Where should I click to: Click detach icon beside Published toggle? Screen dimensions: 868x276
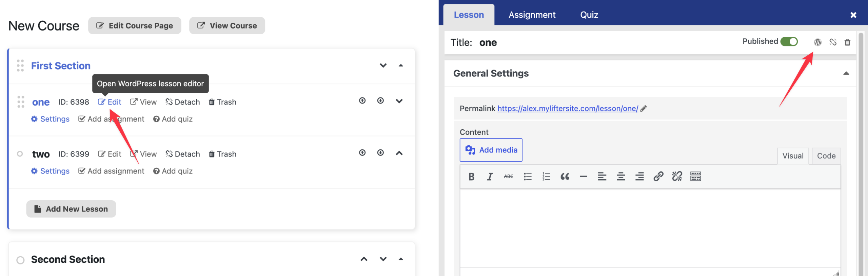pos(833,42)
